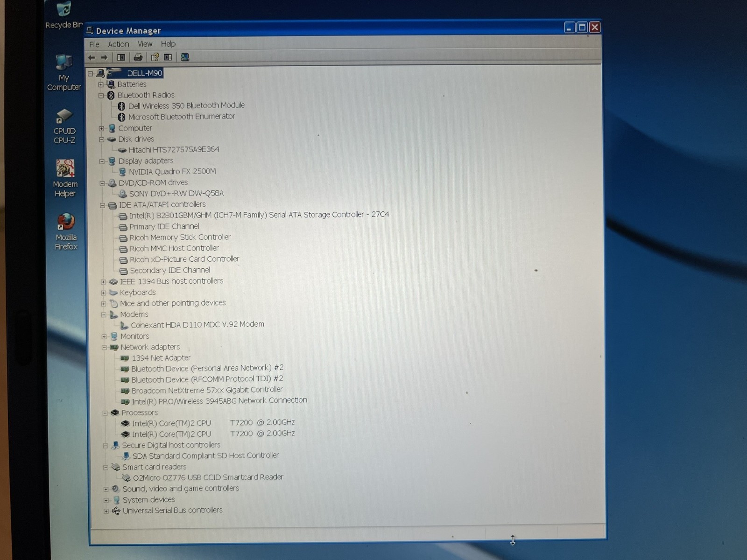747x560 pixels.
Task: Collapse the Secure Digital host controllers node
Action: pos(106,446)
